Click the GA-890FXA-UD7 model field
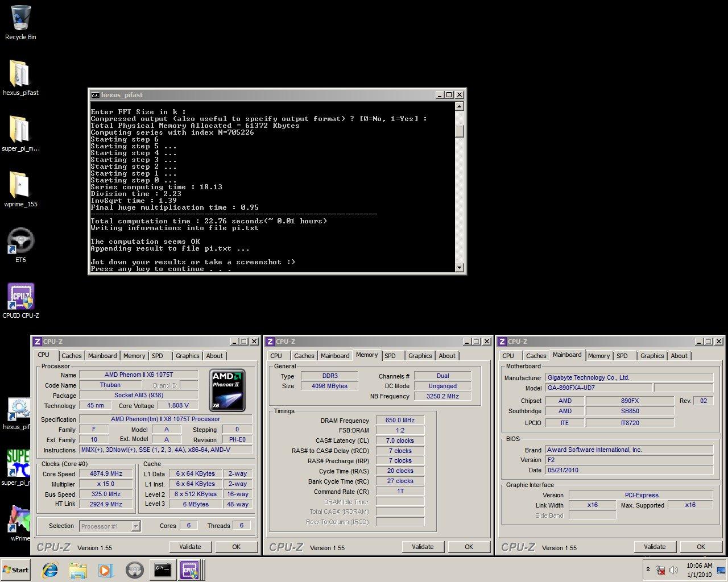 point(599,388)
